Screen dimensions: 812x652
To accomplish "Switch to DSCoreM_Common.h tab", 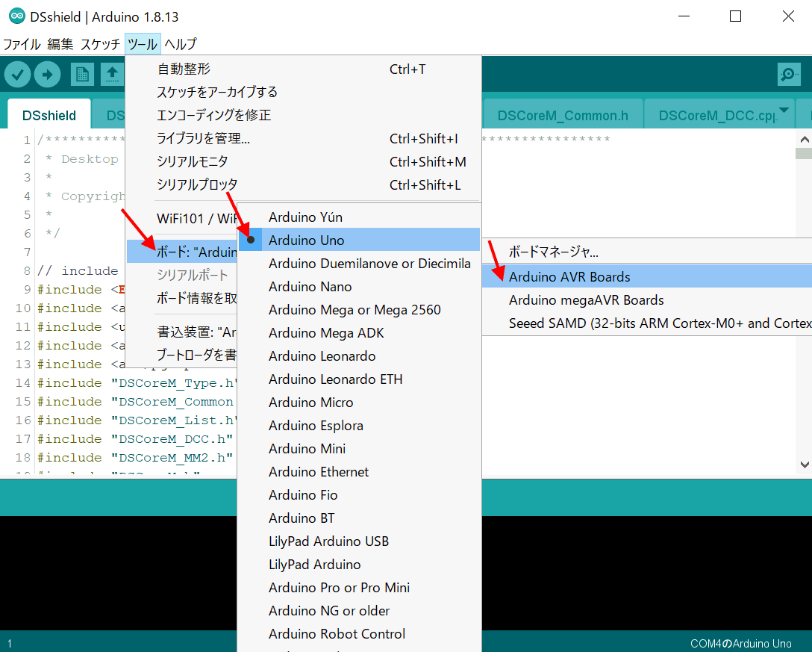I will tap(563, 114).
